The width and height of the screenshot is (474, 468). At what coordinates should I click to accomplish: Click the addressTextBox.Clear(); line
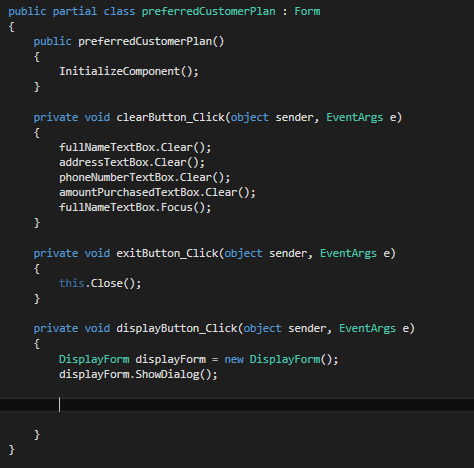[132, 162]
